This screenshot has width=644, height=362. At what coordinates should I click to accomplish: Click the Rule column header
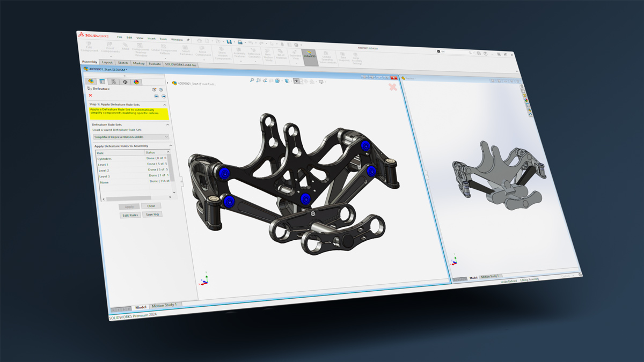click(x=120, y=153)
